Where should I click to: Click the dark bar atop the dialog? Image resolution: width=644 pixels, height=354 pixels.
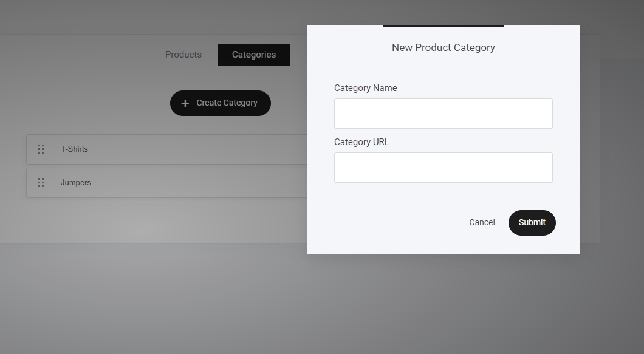pyautogui.click(x=443, y=26)
